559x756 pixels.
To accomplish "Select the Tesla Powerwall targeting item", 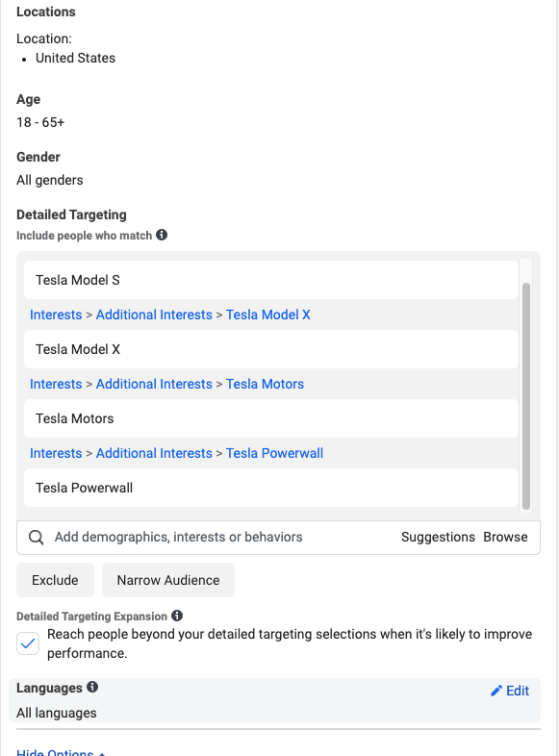I will click(x=271, y=488).
